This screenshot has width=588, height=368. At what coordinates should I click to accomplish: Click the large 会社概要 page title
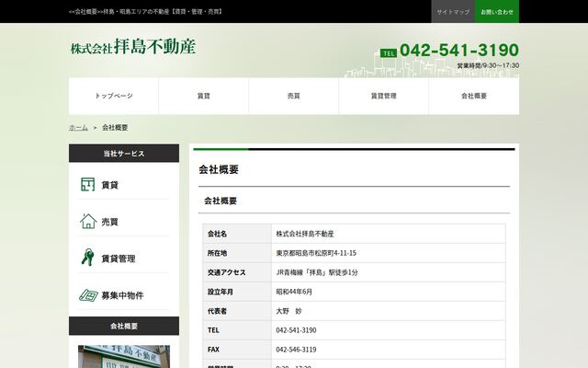(219, 169)
